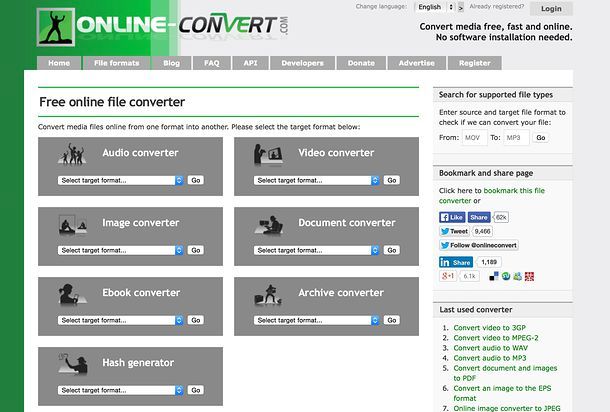
Task: Open the Developers tab
Action: [x=302, y=63]
